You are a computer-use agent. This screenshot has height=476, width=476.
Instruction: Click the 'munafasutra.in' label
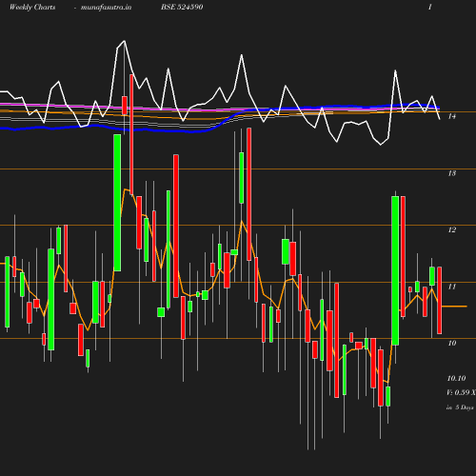[x=106, y=8]
